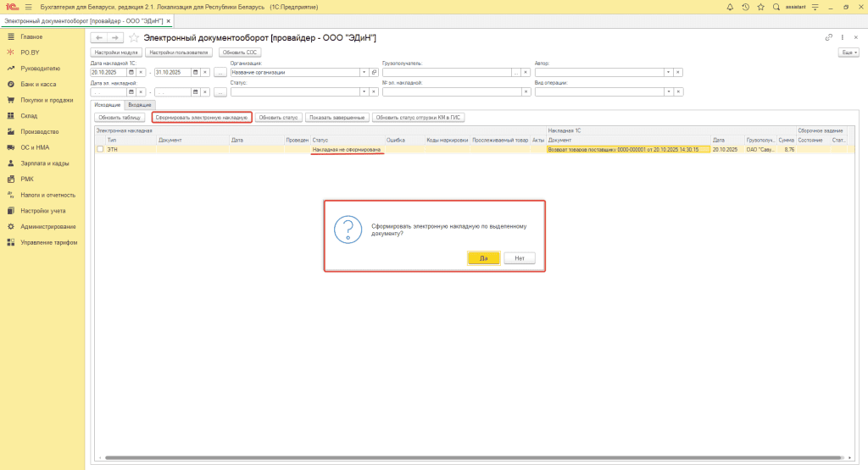Confirm with the Да button

pyautogui.click(x=483, y=258)
